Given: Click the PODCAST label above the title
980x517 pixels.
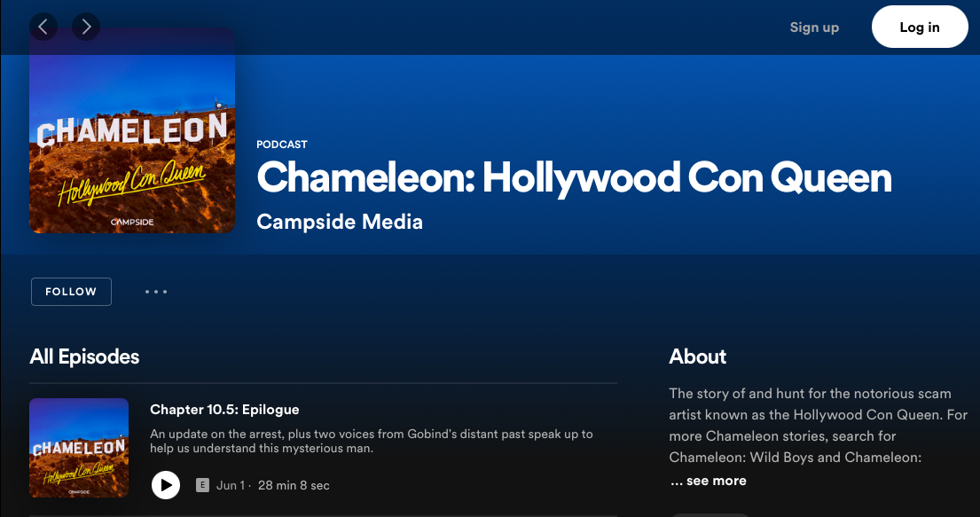Looking at the screenshot, I should [x=282, y=145].
